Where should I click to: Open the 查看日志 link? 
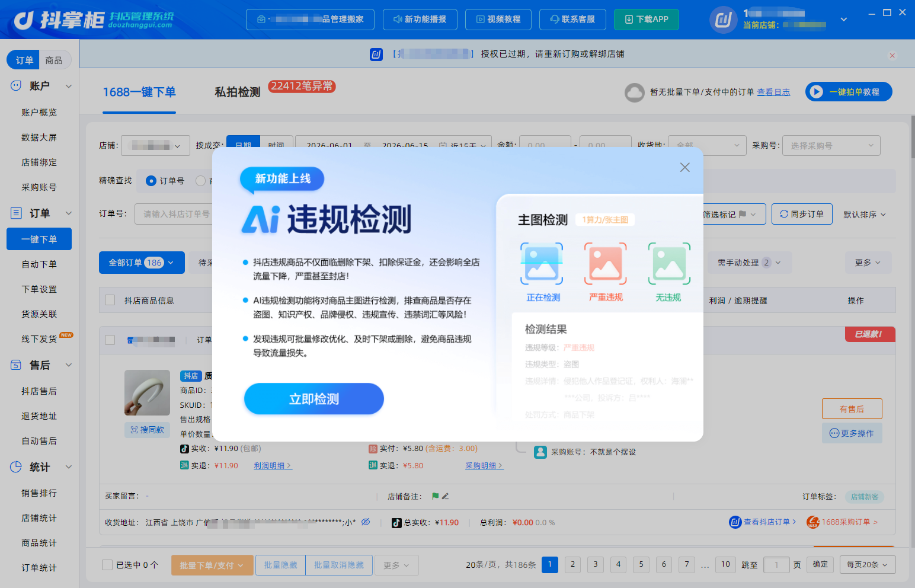pyautogui.click(x=773, y=92)
